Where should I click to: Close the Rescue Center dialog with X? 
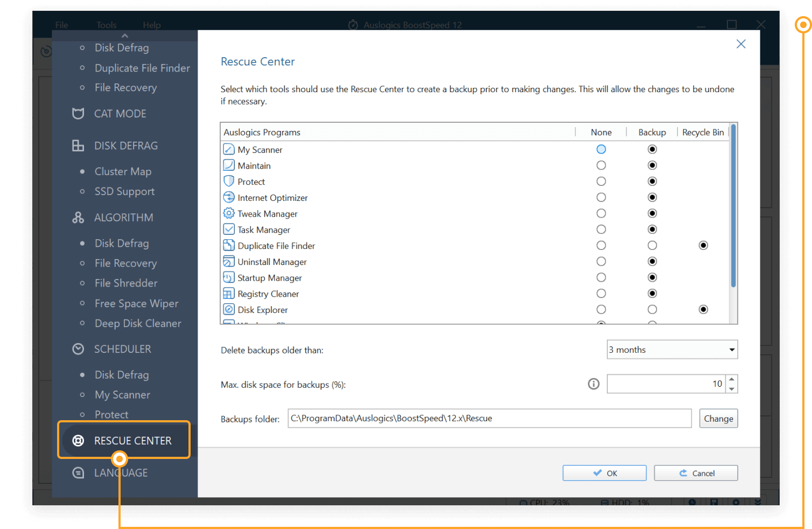pyautogui.click(x=741, y=44)
